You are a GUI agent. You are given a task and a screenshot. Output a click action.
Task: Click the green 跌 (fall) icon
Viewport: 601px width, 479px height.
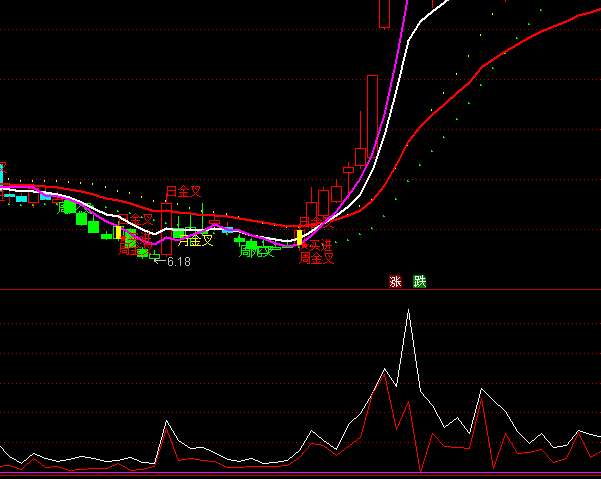420,282
